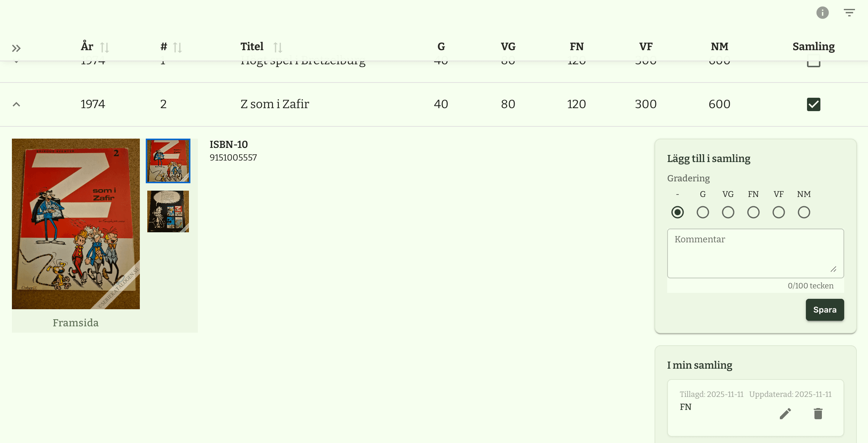Click the info icon
The height and width of the screenshot is (443, 868).
[x=822, y=13]
